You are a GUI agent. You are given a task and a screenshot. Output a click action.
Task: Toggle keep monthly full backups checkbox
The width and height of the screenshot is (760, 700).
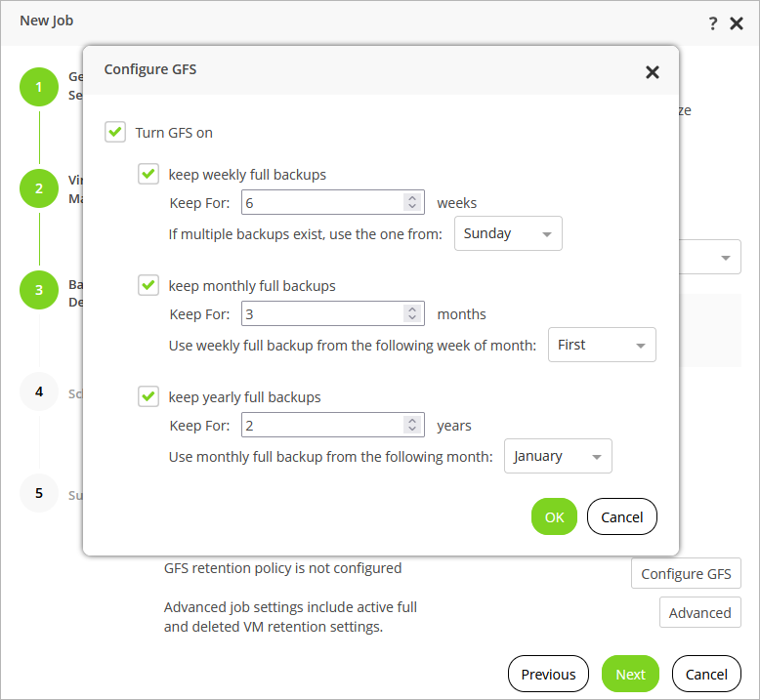[x=148, y=286]
